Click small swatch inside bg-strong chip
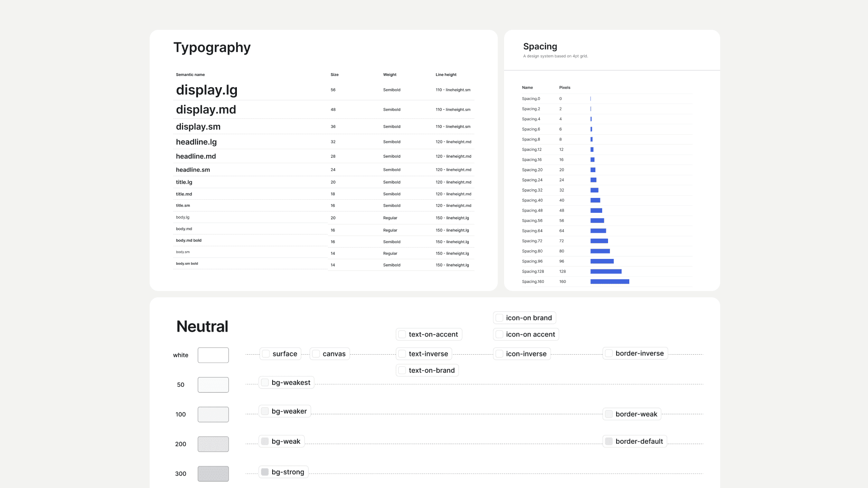Viewport: 868px width, 488px height. [x=265, y=472]
